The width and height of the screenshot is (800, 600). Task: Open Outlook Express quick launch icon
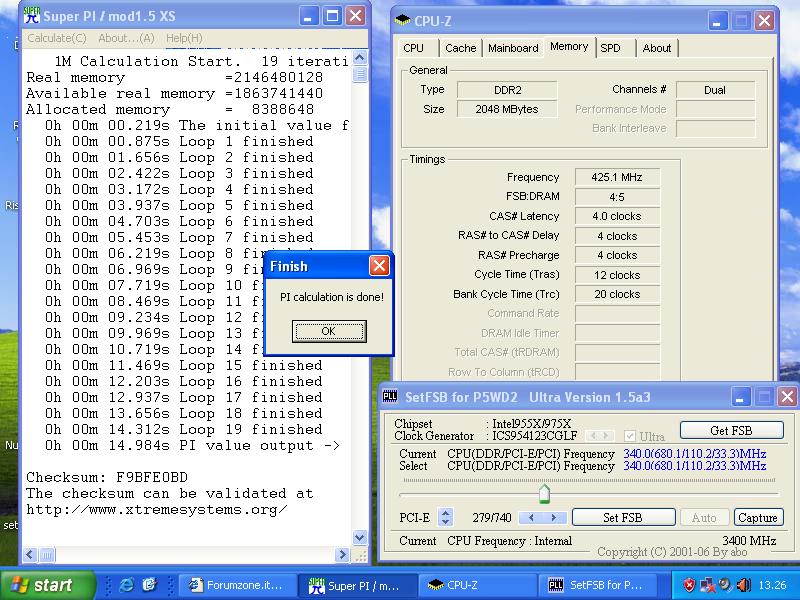(149, 585)
